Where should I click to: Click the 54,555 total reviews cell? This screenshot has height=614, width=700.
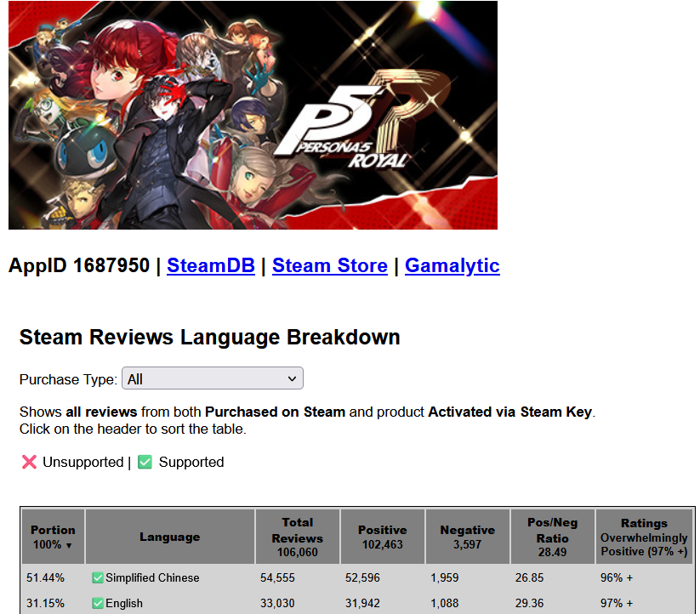[x=298, y=577]
